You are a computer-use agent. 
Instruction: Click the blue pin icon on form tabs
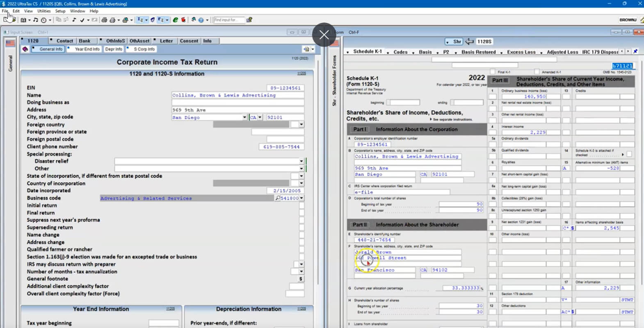(x=635, y=52)
